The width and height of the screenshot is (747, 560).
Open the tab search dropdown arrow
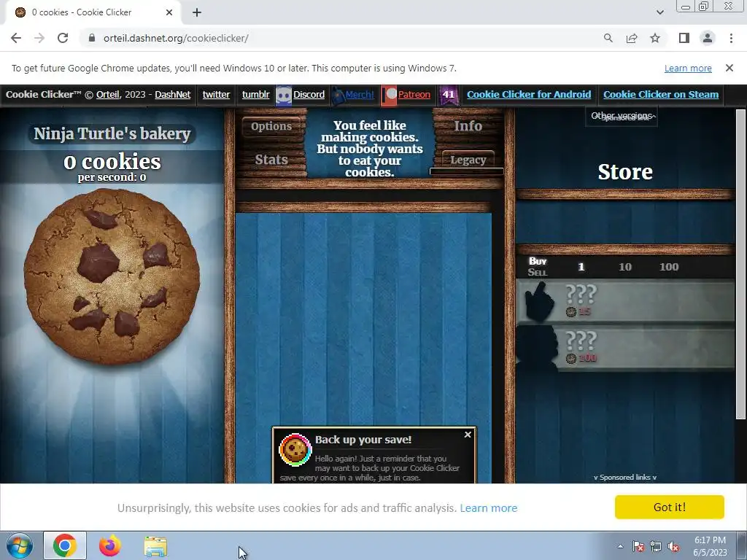pos(659,12)
